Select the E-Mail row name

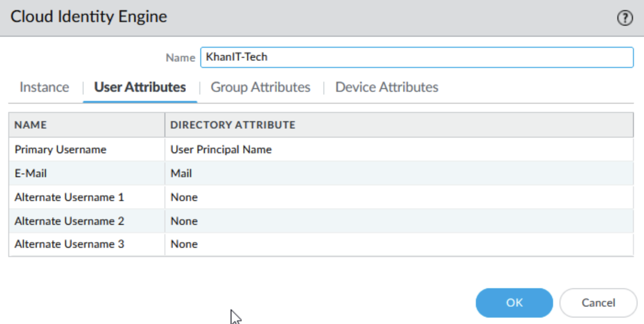pos(31,173)
